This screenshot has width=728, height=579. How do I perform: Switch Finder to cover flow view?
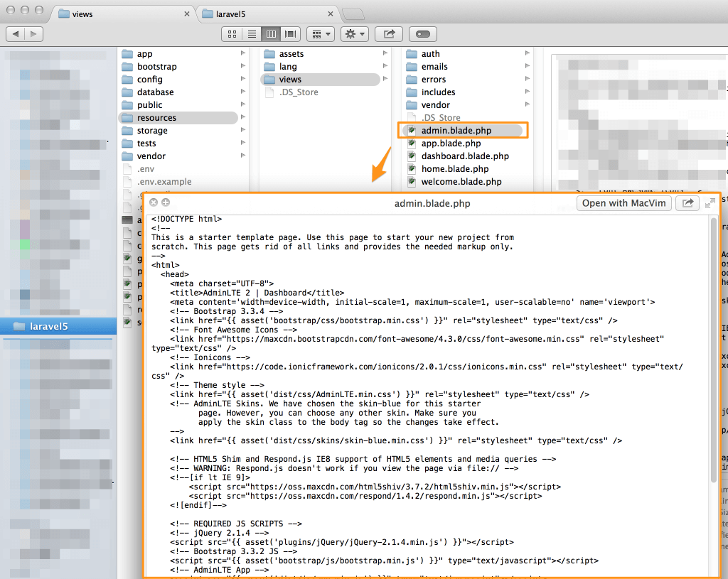click(x=291, y=34)
